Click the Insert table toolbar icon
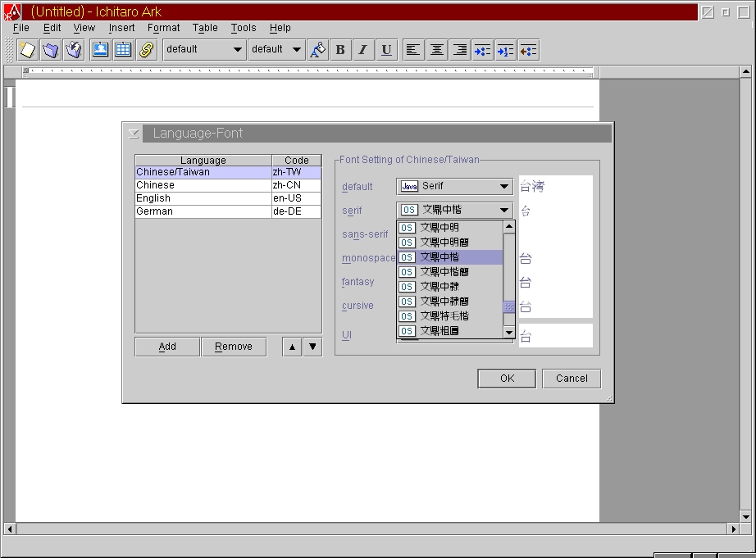756x558 pixels. tap(124, 50)
